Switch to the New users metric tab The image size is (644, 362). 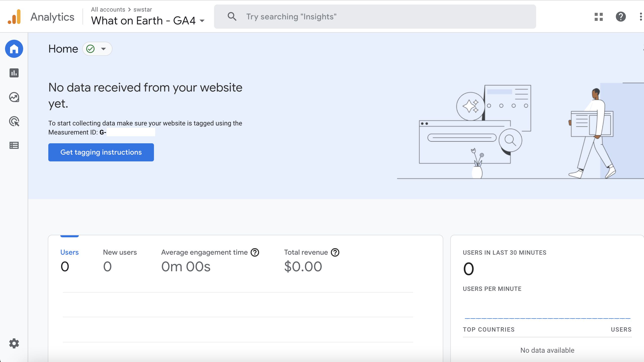(120, 252)
